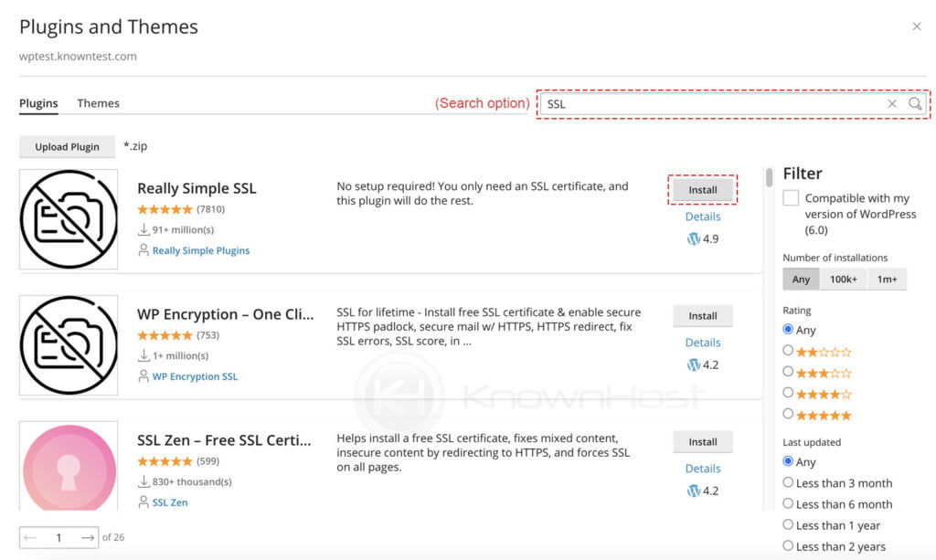The width and height of the screenshot is (936, 560).
Task: Install the Really Simple SSL plugin
Action: 703,190
